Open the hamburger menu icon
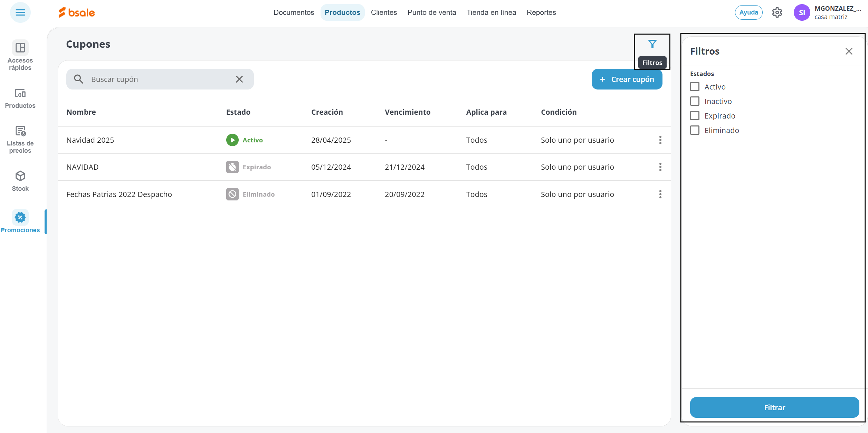 pos(20,12)
